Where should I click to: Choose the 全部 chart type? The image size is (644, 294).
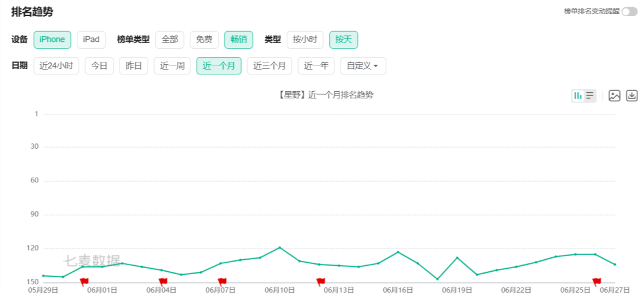[170, 40]
